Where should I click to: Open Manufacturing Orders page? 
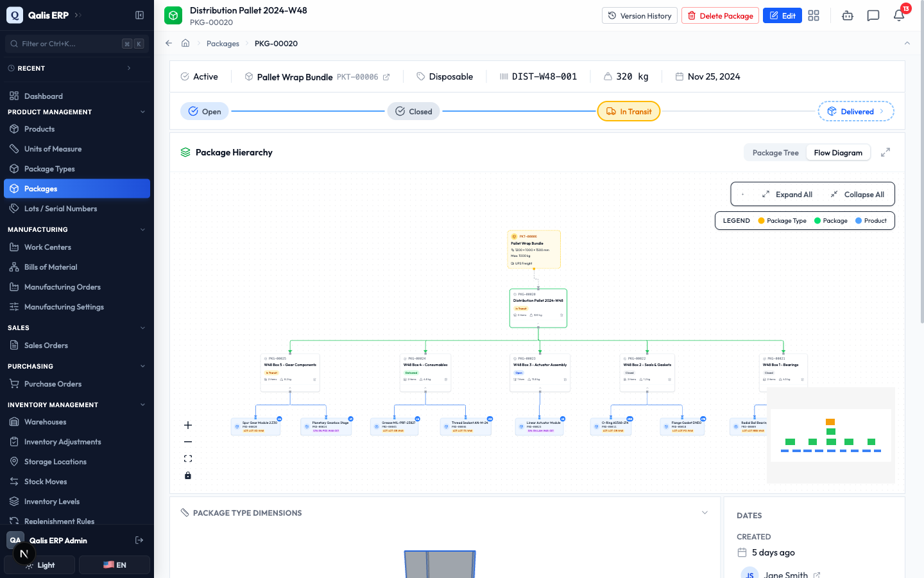(x=77, y=287)
